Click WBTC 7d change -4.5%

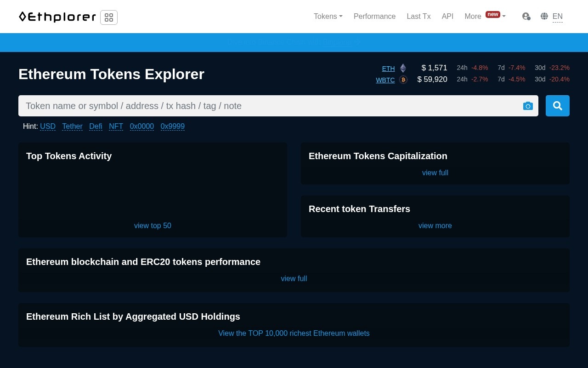pyautogui.click(x=517, y=80)
